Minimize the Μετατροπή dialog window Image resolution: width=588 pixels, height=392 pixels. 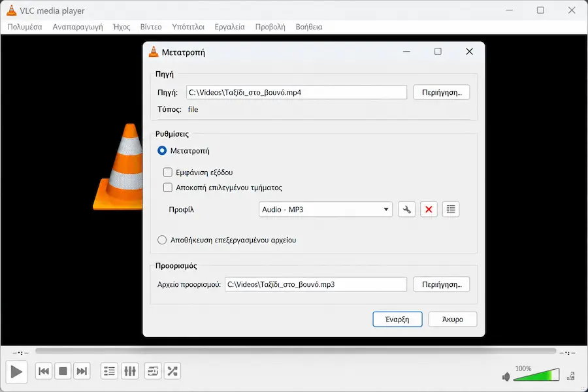tap(406, 52)
